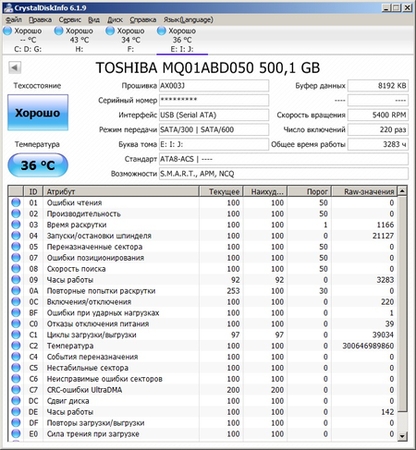Screen dimensions: 416x450
Task: Click status icon for Ошибки при ударных нагрузках
Action: [16, 313]
